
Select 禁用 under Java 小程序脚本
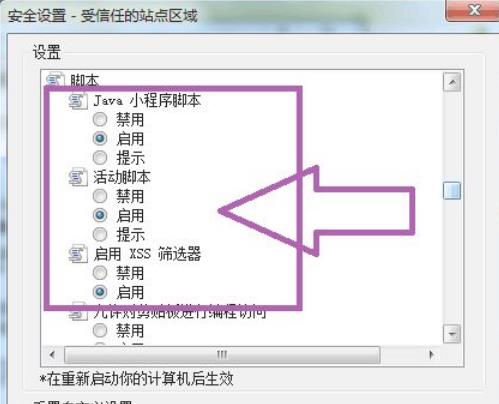coord(100,120)
